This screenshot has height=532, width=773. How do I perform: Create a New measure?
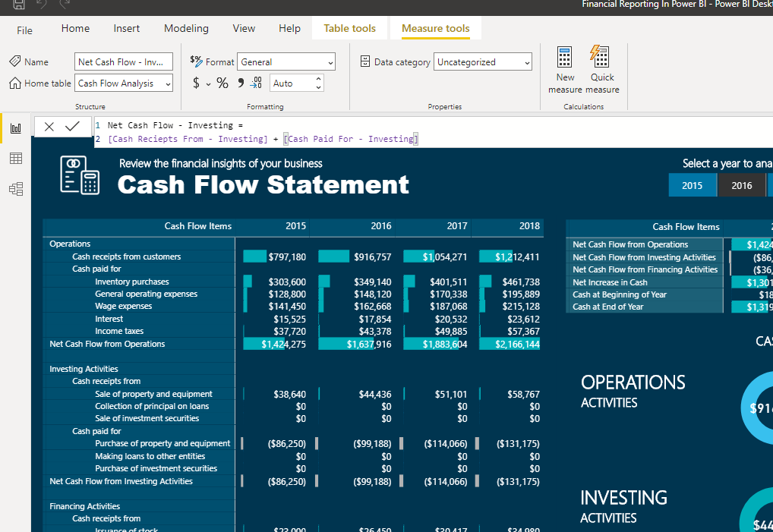565,70
